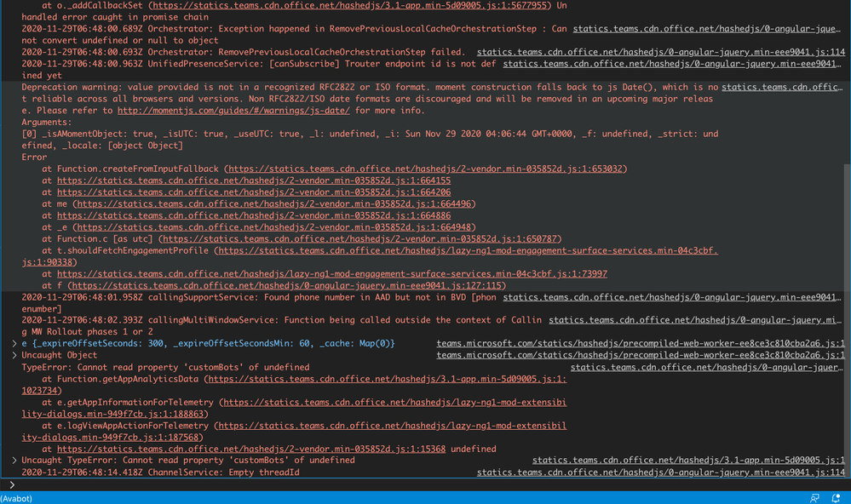This screenshot has width=851, height=504.
Task: Select 'g MW Rollout phases 1 or 2' text
Action: [88, 332]
